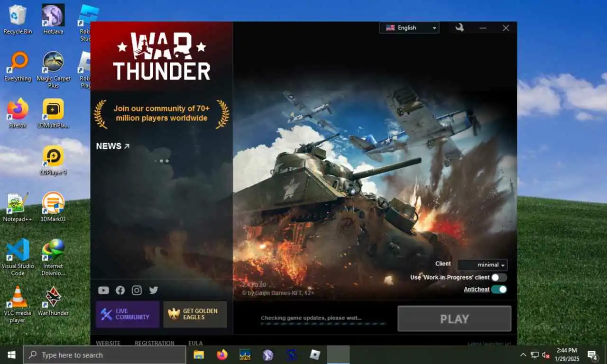Viewport: 607px width, 364px height.
Task: Select the Notepad++ desktop icon
Action: (18, 207)
